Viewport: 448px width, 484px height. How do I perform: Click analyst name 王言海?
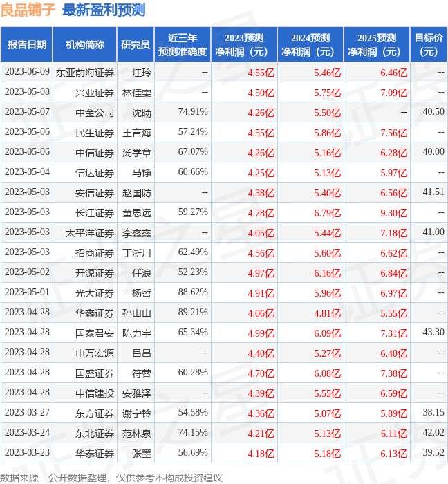(137, 133)
